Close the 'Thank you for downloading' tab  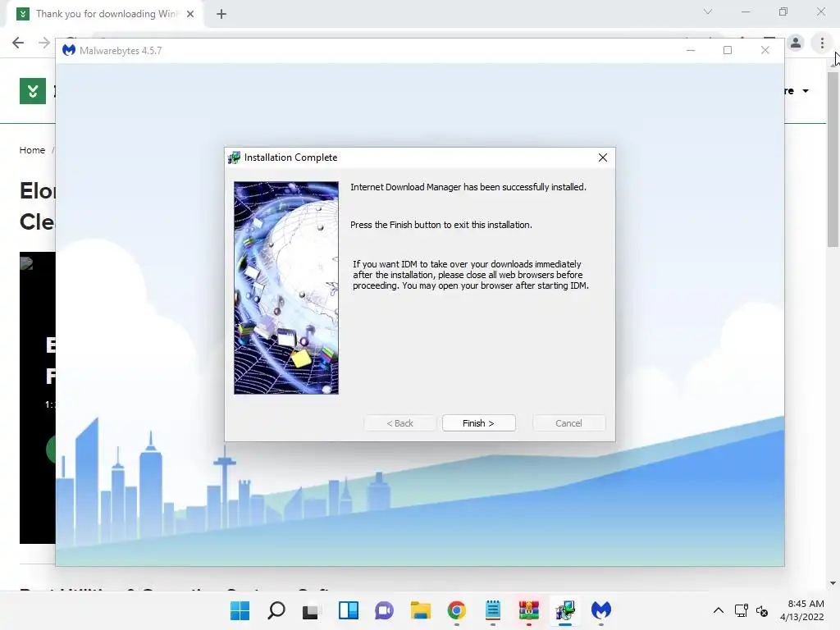[x=190, y=14]
